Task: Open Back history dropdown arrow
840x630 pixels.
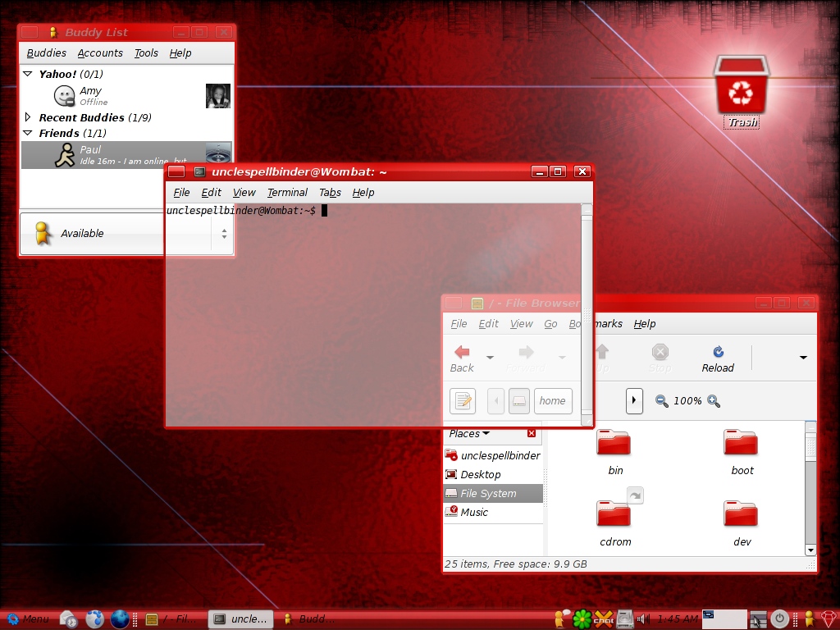Action: [x=490, y=358]
